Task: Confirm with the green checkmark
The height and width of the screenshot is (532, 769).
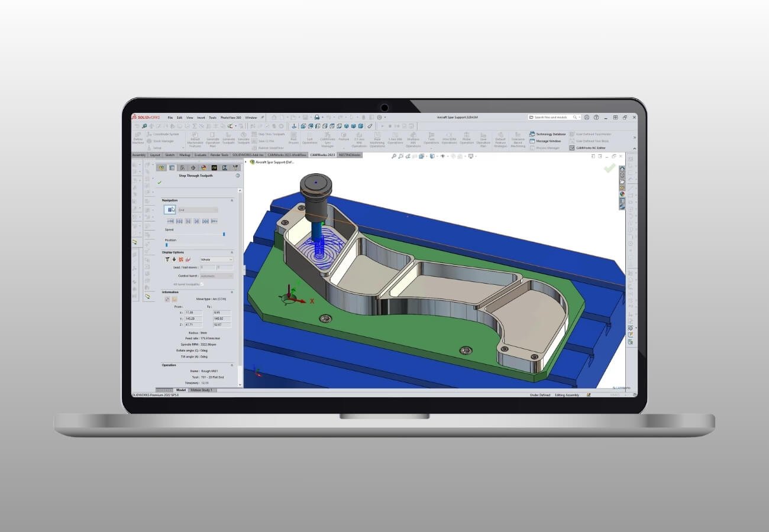Action: 159,182
